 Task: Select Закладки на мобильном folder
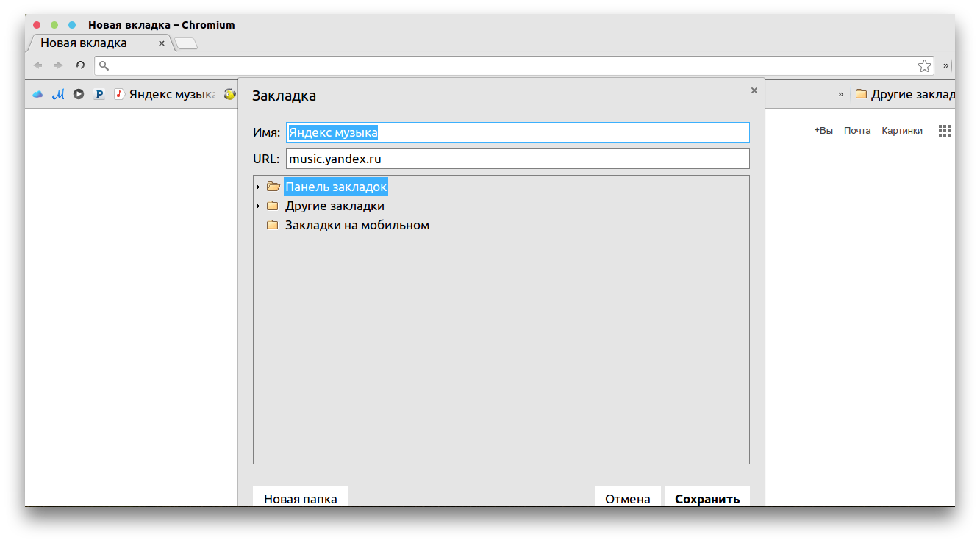click(x=357, y=225)
